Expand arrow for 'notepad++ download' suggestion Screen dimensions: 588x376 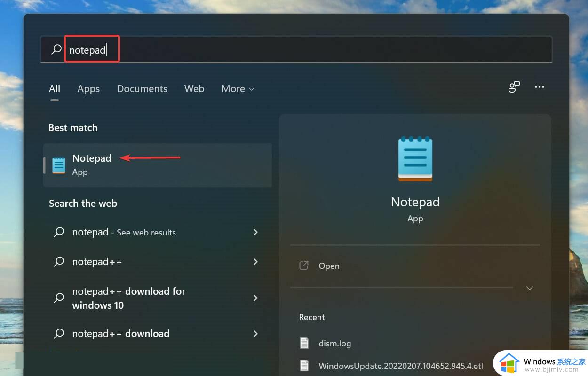click(x=255, y=334)
